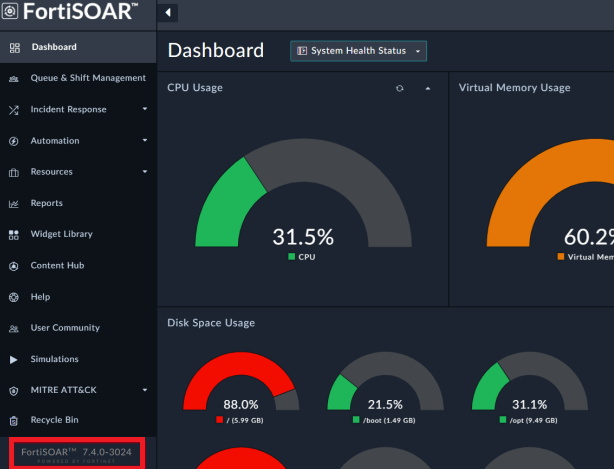Toggle the green /boot legend swatch
Screen dimensions: 614x469
click(x=356, y=420)
